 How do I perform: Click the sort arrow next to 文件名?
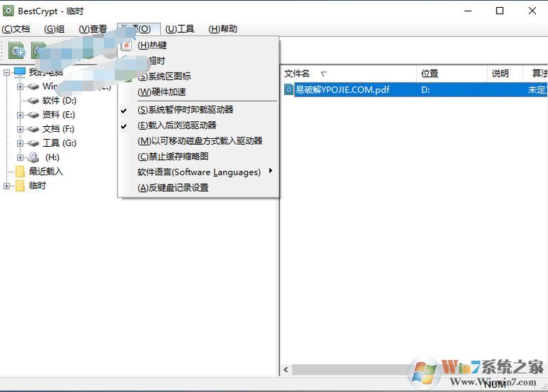[324, 73]
